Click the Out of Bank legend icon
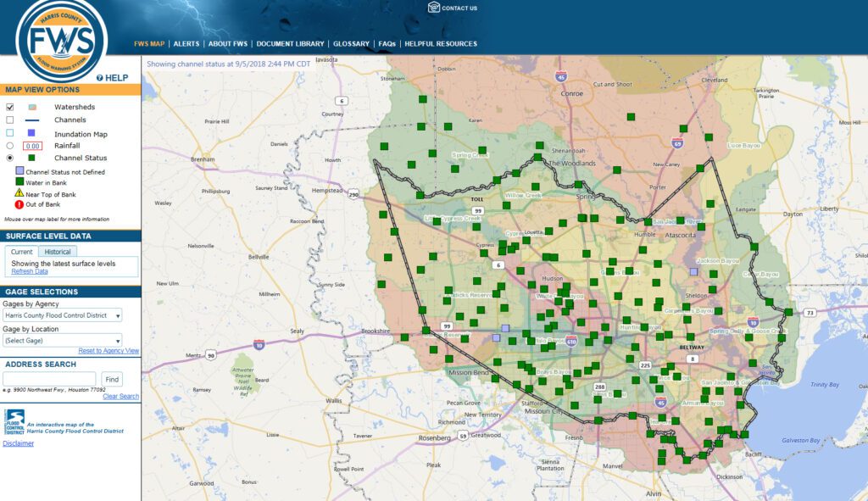Image resolution: width=868 pixels, height=501 pixels. click(x=18, y=203)
